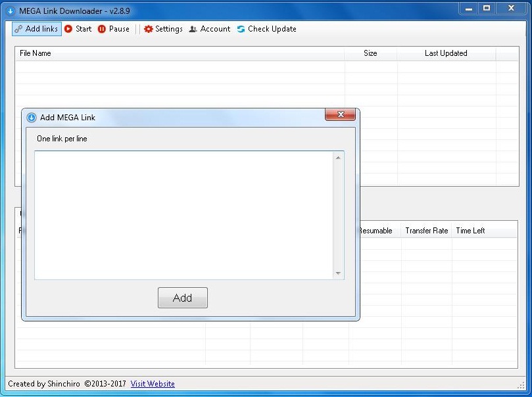Open Account using the person icon

tap(192, 29)
